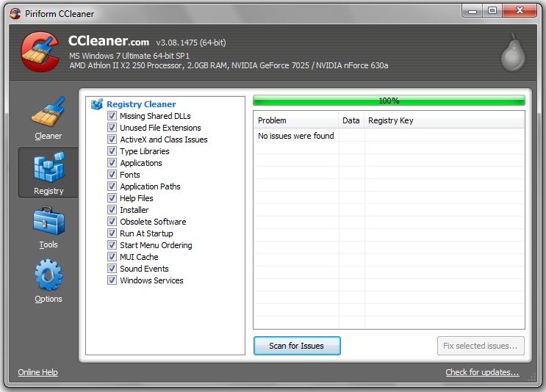
Task: Sort by the Registry Key column header
Action: tap(444, 120)
